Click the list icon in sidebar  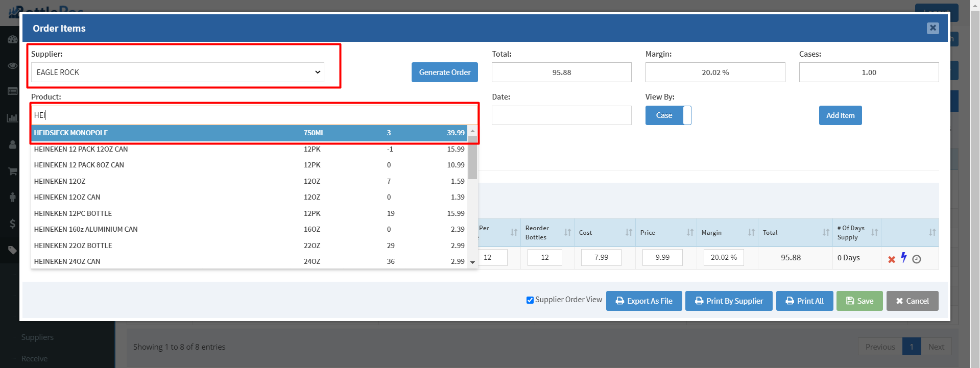coord(12,91)
